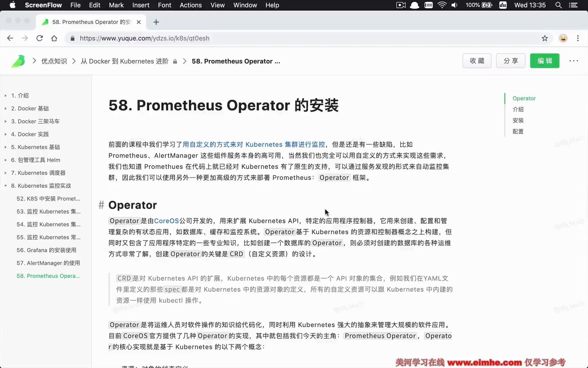Jump to 安装 in outline
Screen dimensions: 588x368
click(518, 120)
